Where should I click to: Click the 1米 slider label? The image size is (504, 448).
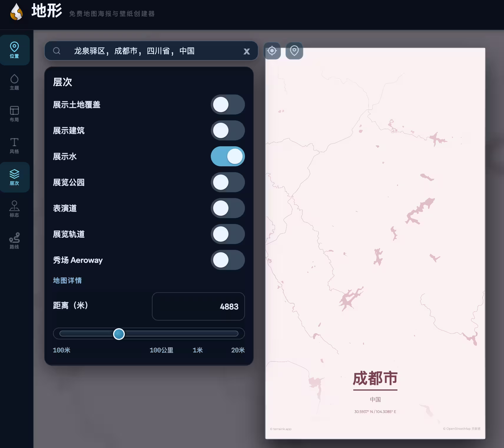pos(198,350)
